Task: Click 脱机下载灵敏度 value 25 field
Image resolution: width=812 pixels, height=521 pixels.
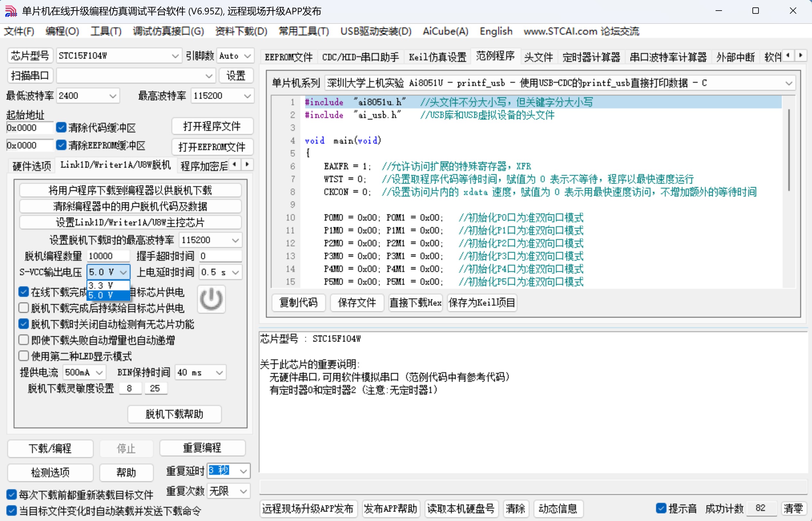Action: [156, 388]
